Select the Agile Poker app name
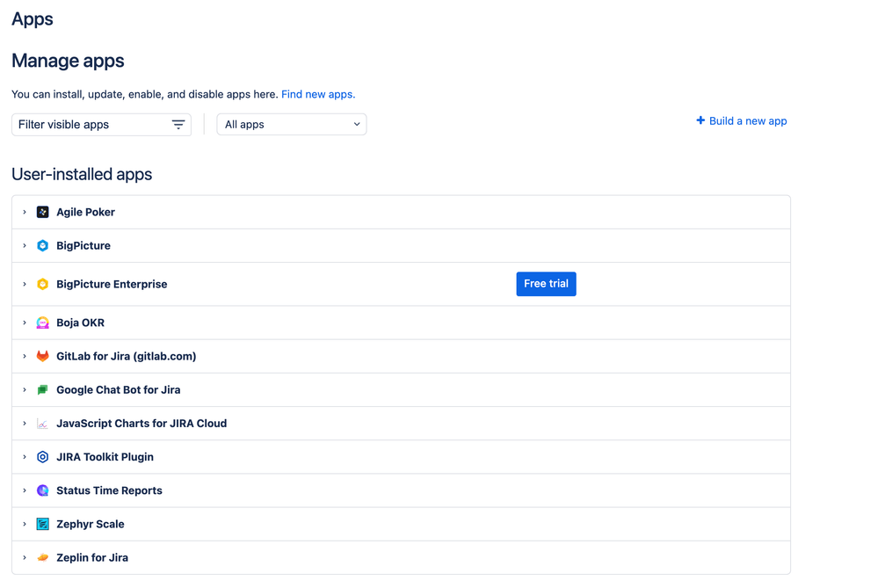The height and width of the screenshot is (588, 878). 85,212
